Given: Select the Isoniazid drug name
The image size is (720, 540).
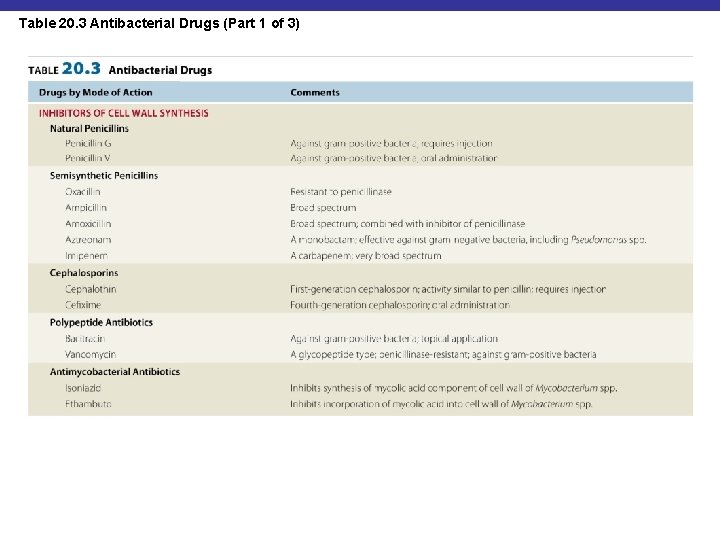Looking at the screenshot, I should [83, 388].
